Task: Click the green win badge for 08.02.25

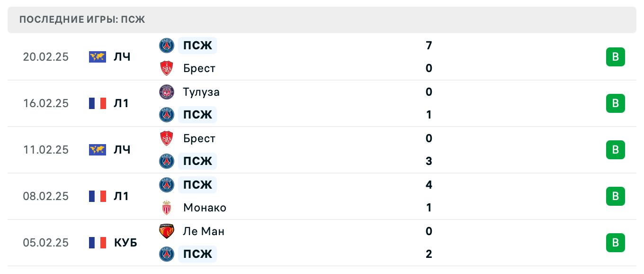Action: tap(616, 196)
